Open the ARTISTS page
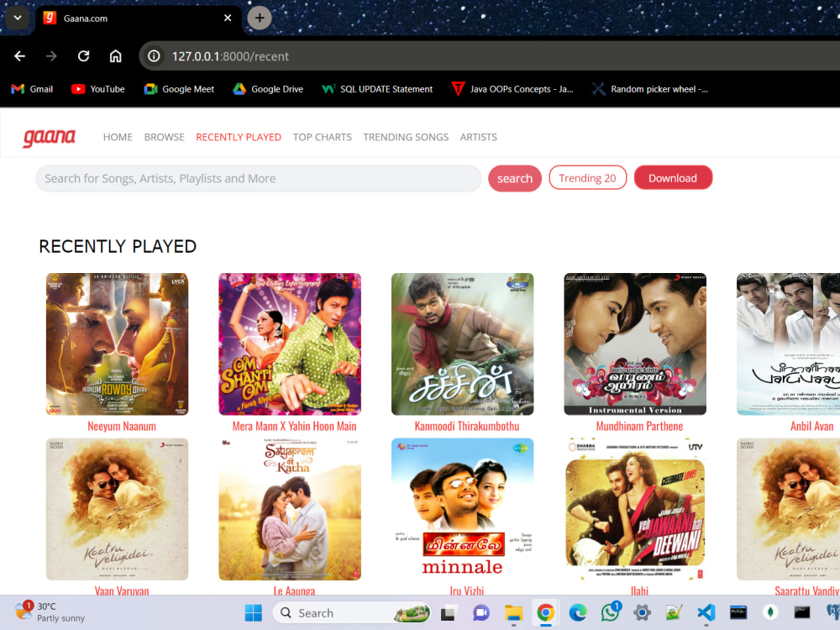This screenshot has height=630, width=840. [x=479, y=137]
